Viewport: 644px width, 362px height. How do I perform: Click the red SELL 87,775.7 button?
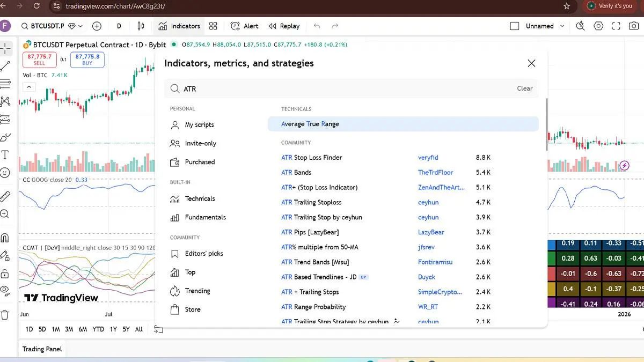pyautogui.click(x=40, y=59)
